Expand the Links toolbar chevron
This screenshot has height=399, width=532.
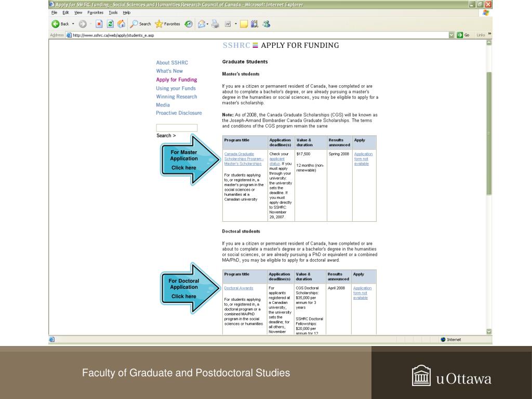pos(489,34)
